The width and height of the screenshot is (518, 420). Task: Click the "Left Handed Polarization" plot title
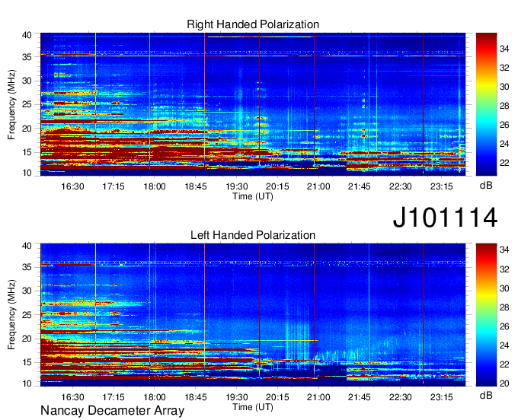point(253,235)
